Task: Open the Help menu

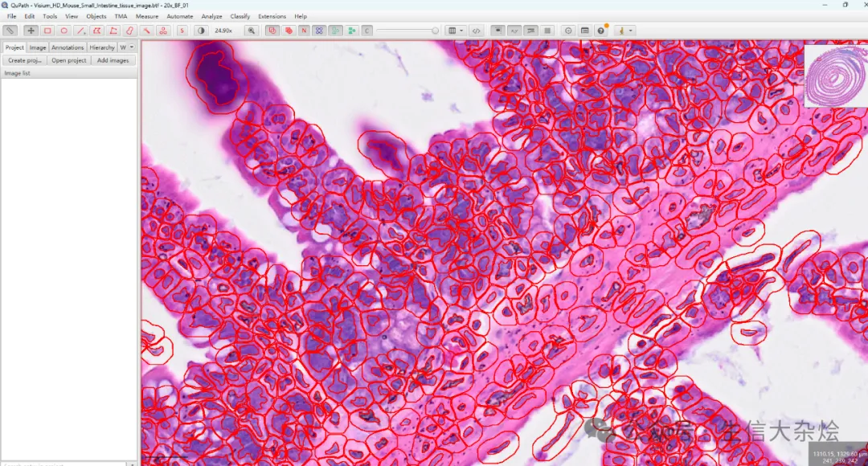Action: coord(301,17)
